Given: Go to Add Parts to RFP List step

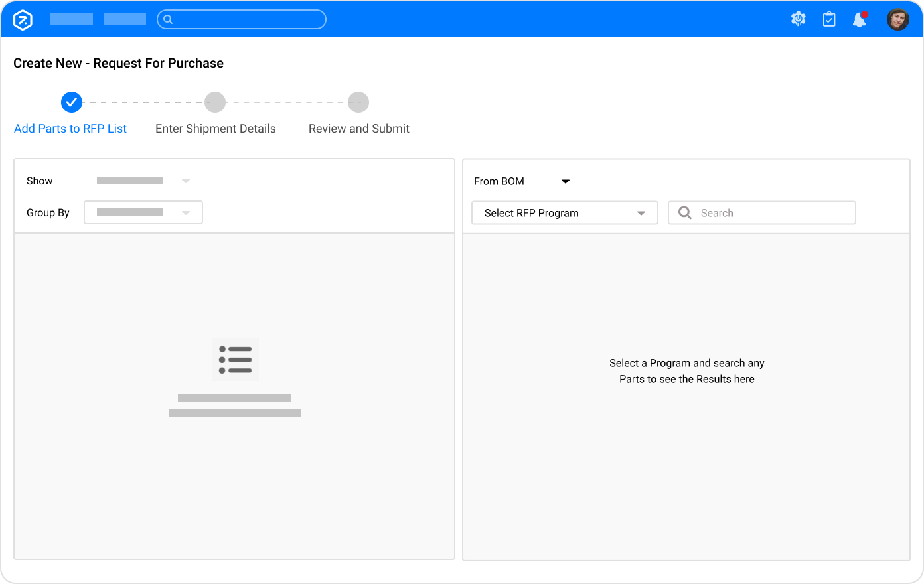Looking at the screenshot, I should [70, 129].
